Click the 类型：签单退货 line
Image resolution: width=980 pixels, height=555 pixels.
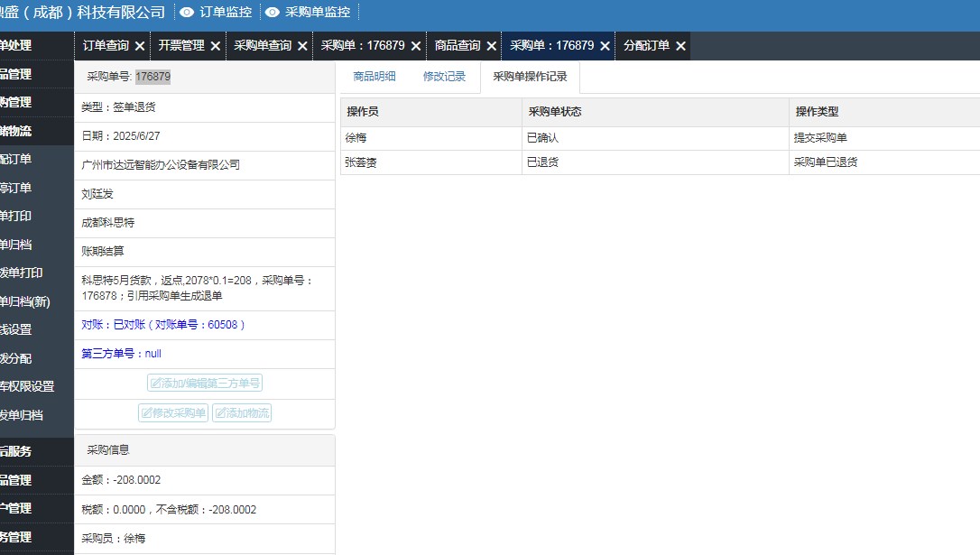[x=119, y=107]
